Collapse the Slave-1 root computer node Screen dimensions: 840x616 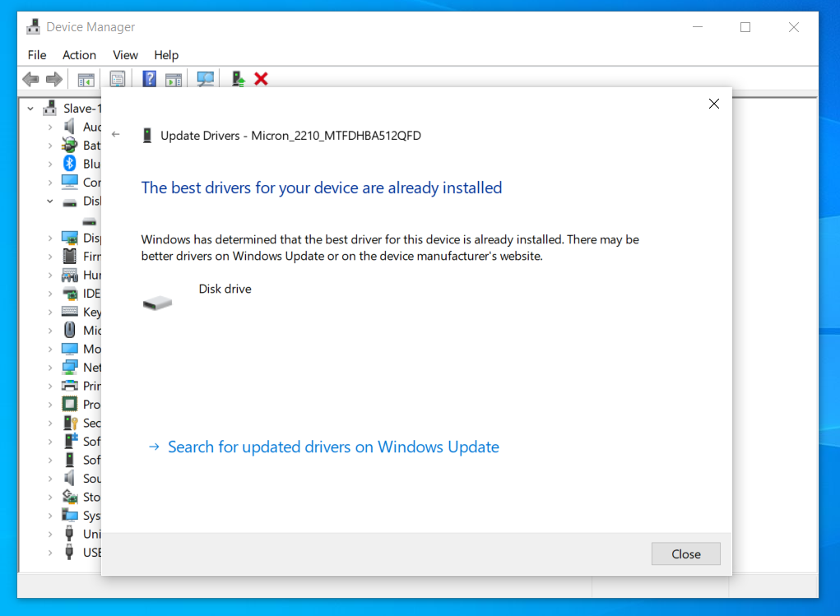coord(30,109)
